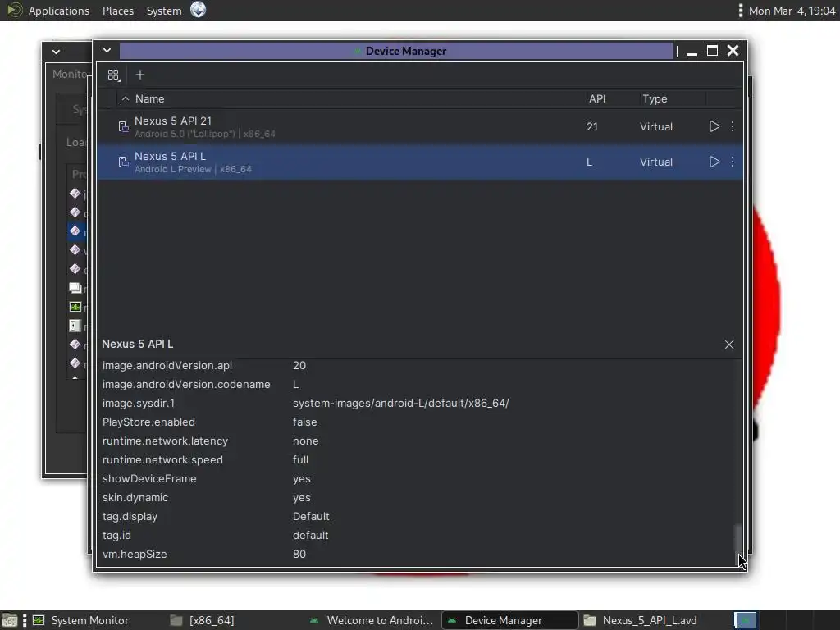Screen dimensions: 840x630
Task: Select image.androidVersion.codename property
Action: click(186, 384)
